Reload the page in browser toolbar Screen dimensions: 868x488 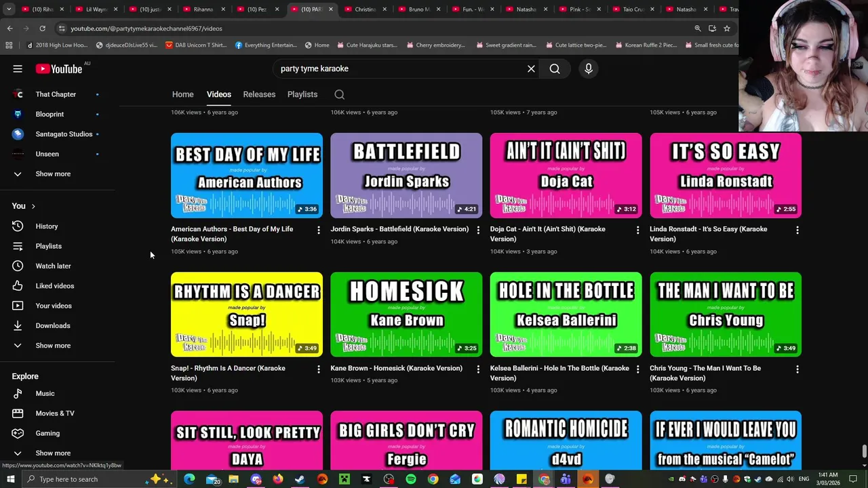[x=42, y=28]
